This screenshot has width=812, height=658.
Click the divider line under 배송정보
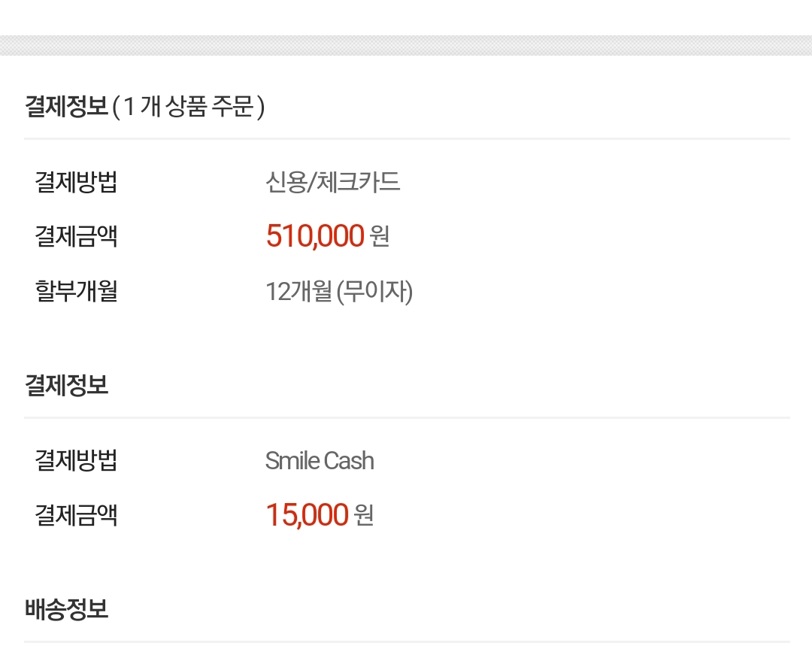click(406, 641)
